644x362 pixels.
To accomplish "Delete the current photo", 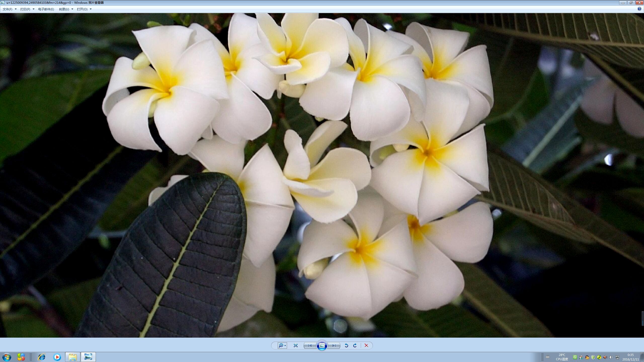I will (366, 345).
